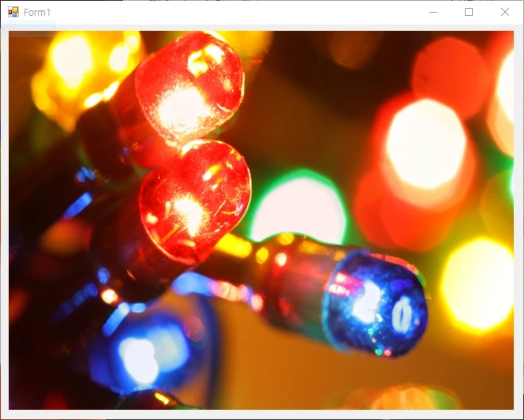This screenshot has height=420, width=524.
Task: Click the gray form margin below the picture
Action: click(x=260, y=414)
